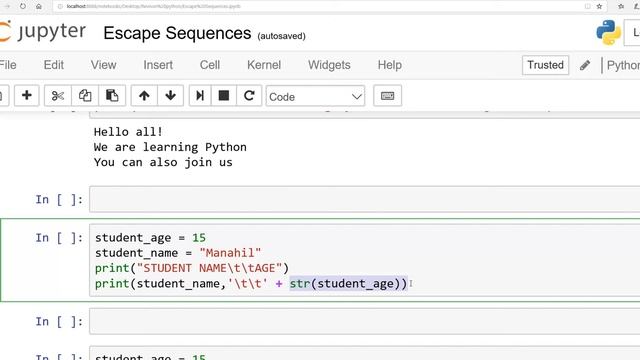Open the Insert menu
640x360 pixels.
tap(158, 65)
